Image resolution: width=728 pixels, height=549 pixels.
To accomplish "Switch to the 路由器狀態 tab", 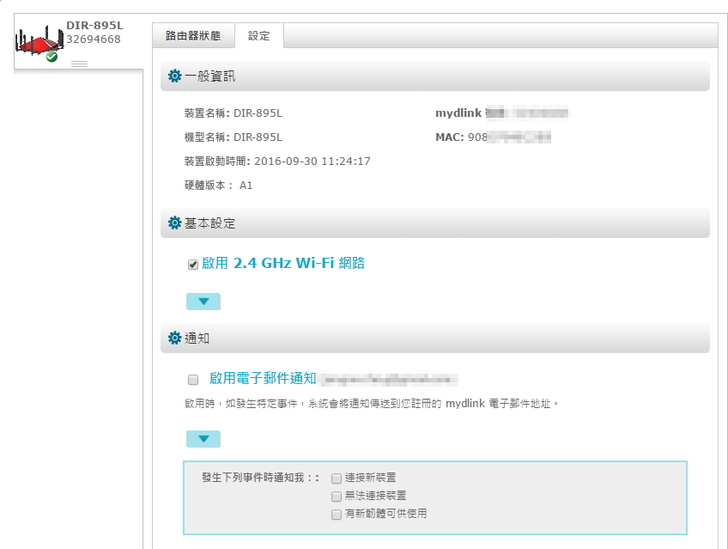I will (x=193, y=36).
